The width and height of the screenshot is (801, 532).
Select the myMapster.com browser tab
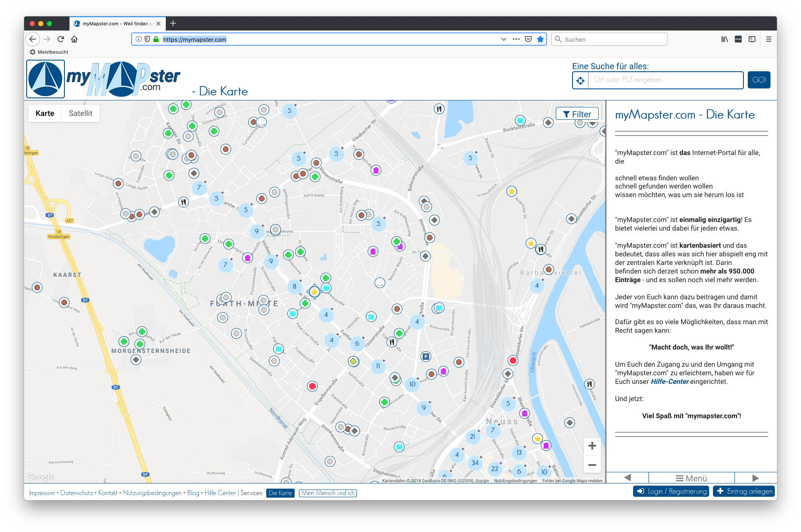[117, 24]
